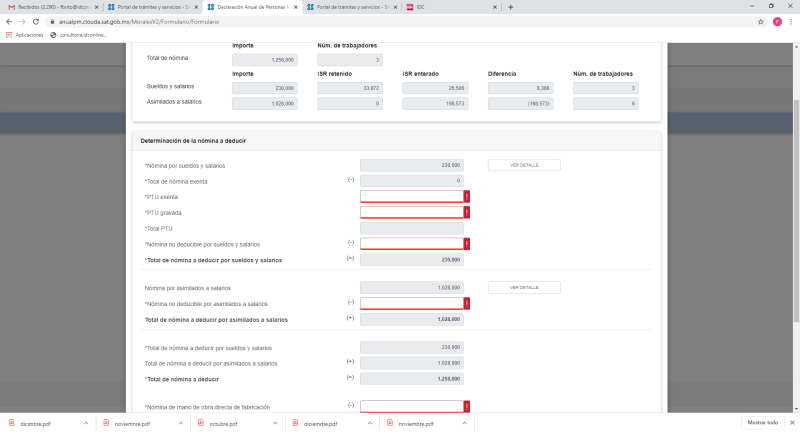Select the Declaración Anual de Personas tab
The image size is (800, 433).
point(253,7)
